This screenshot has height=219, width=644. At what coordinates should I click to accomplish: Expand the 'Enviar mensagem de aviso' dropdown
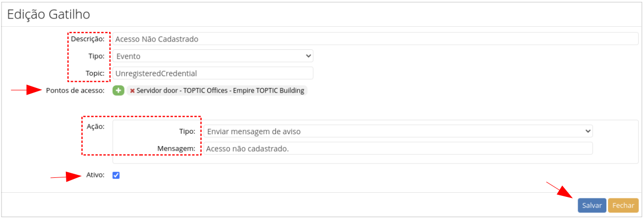point(398,132)
